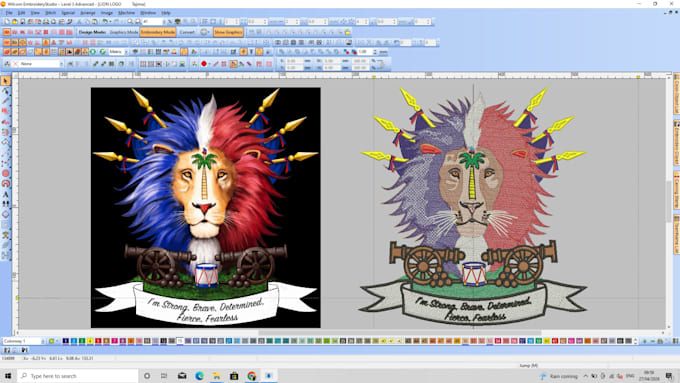Click the taskbar search box

78,376
